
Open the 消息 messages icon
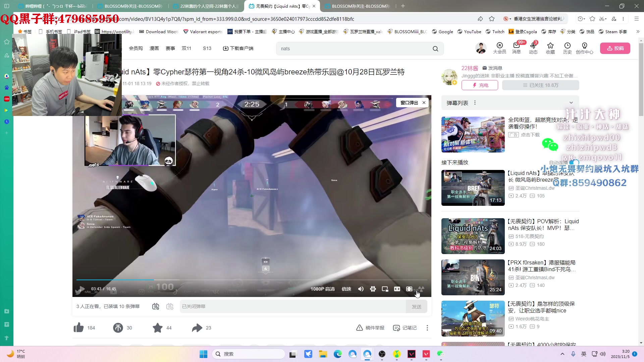tap(517, 48)
